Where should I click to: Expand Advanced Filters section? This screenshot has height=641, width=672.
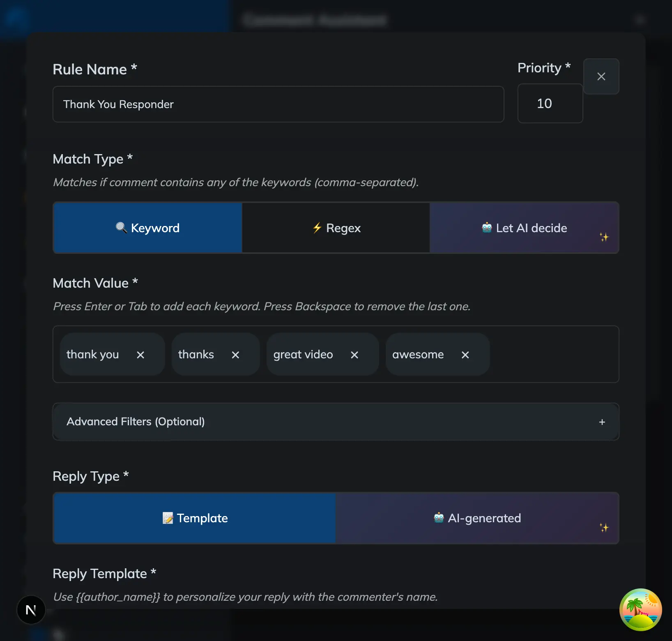[x=336, y=422]
